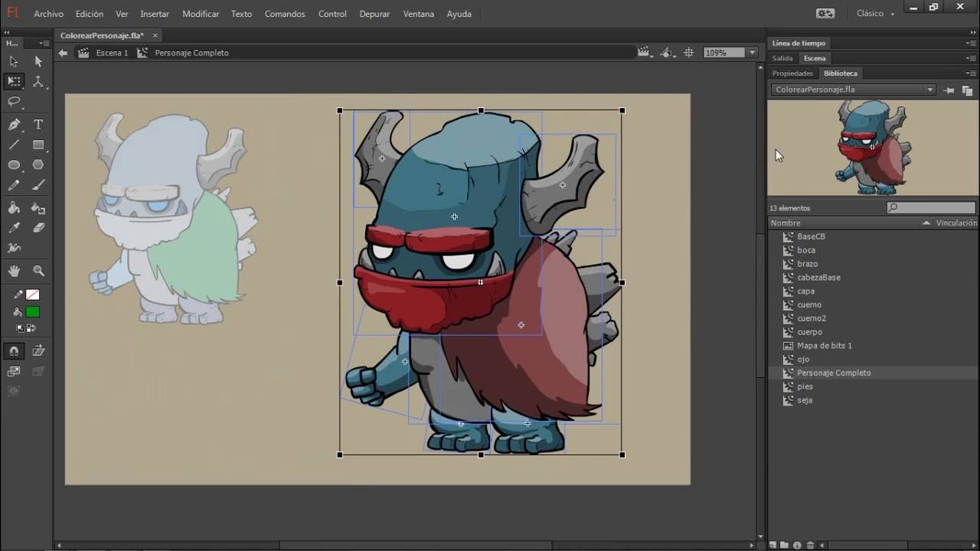
Task: Go back to Escena 1
Action: (112, 53)
